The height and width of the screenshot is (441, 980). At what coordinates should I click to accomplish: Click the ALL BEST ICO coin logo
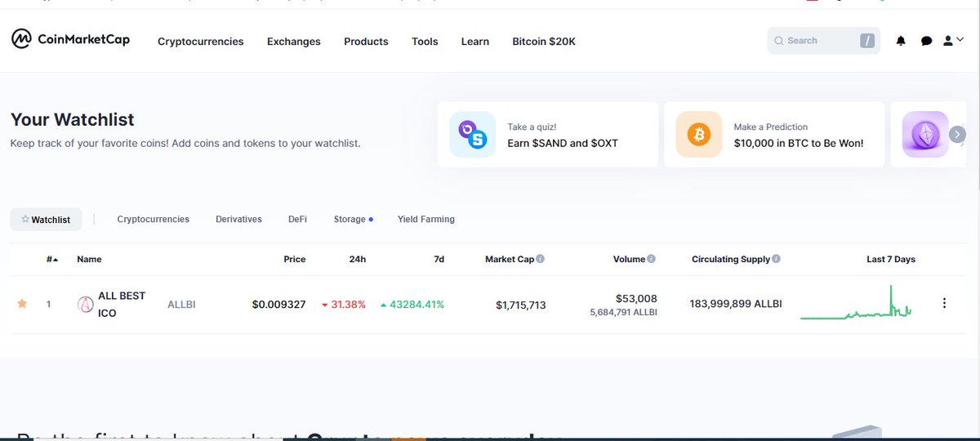click(85, 305)
